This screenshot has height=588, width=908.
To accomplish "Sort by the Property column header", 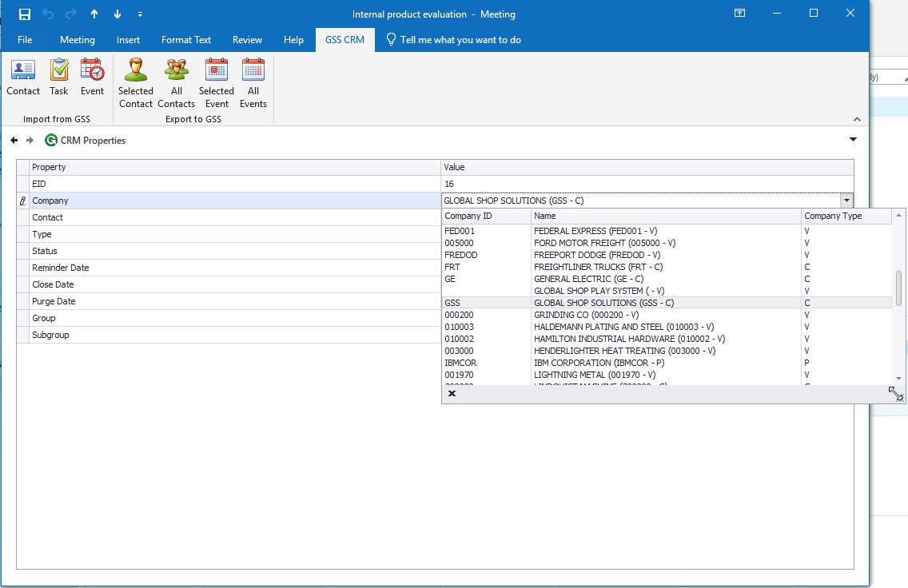I will click(235, 167).
